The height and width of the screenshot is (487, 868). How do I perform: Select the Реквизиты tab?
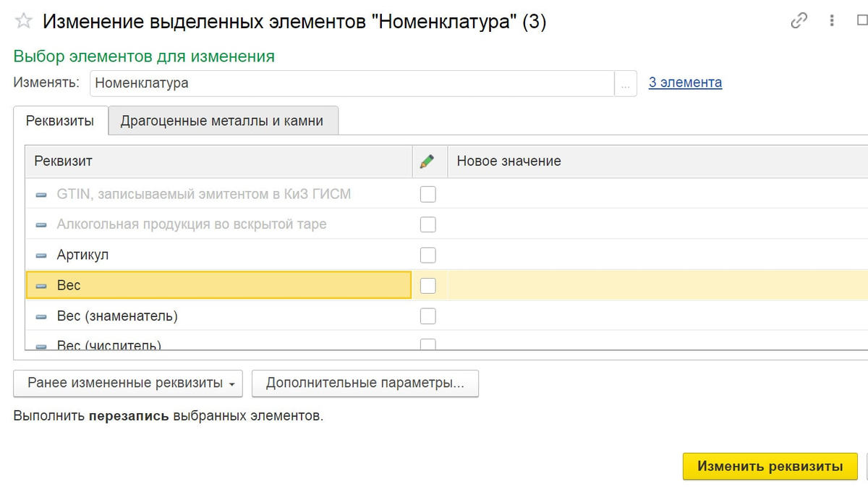click(60, 120)
